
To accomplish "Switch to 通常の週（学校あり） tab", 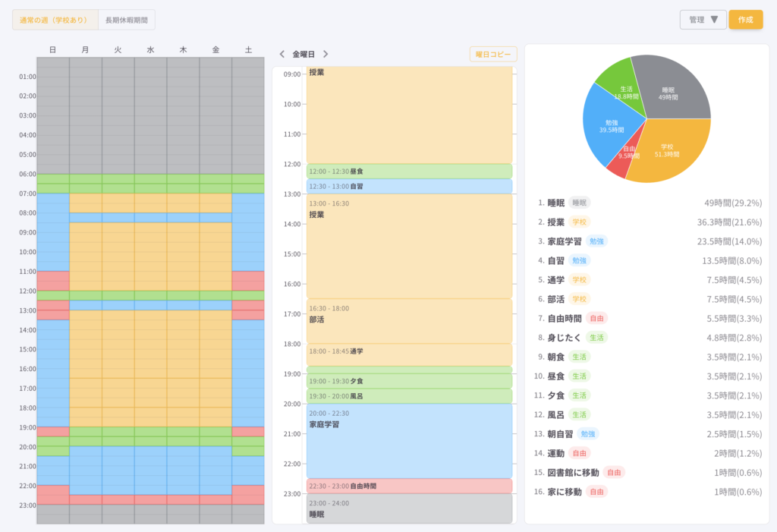I will click(55, 20).
